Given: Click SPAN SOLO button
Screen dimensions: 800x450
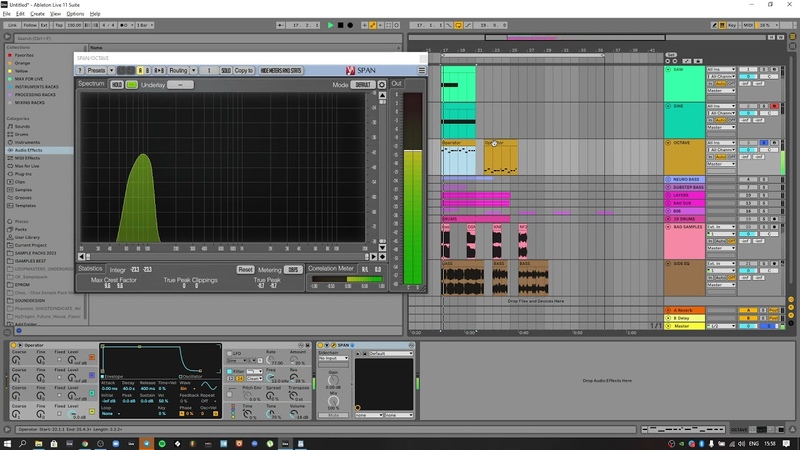Looking at the screenshot, I should 226,70.
